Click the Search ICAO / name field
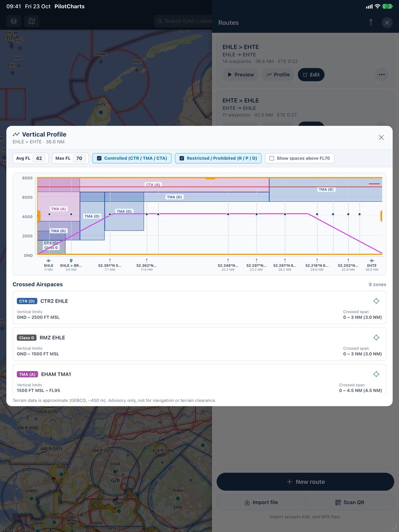Viewport: 399px width, 532px height. click(183, 21)
